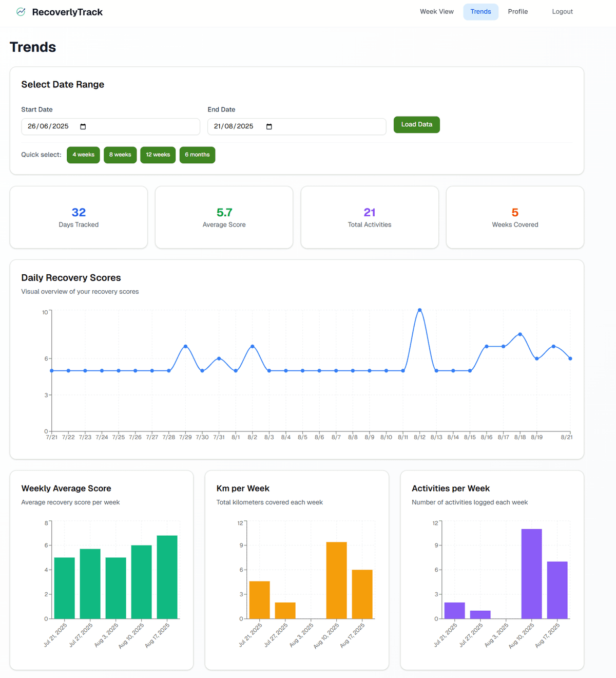Select the 4 weeks quick range
Viewport: 616px width, 678px height.
tap(83, 155)
